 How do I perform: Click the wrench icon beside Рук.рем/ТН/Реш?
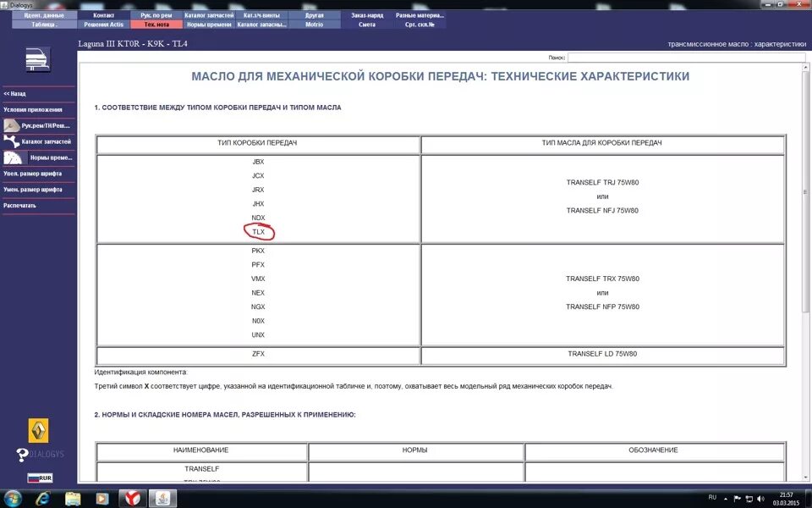[11, 125]
